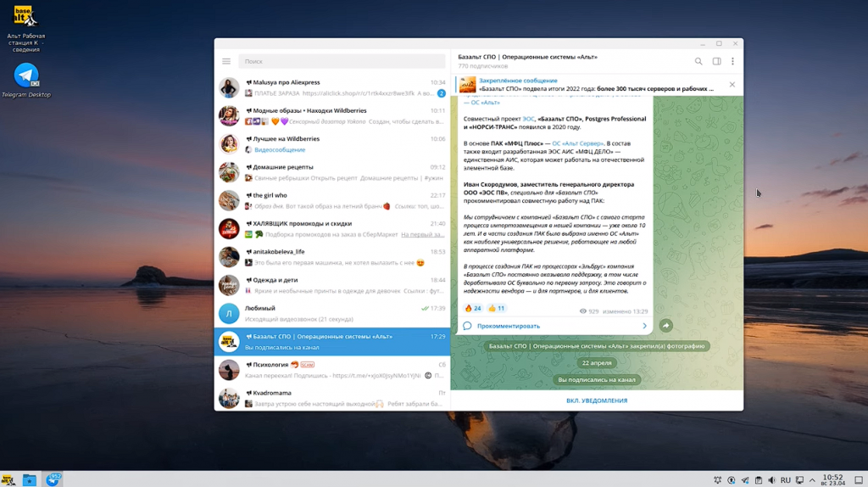Expand hidden tray icons arrow
The width and height of the screenshot is (868, 487).
point(812,480)
